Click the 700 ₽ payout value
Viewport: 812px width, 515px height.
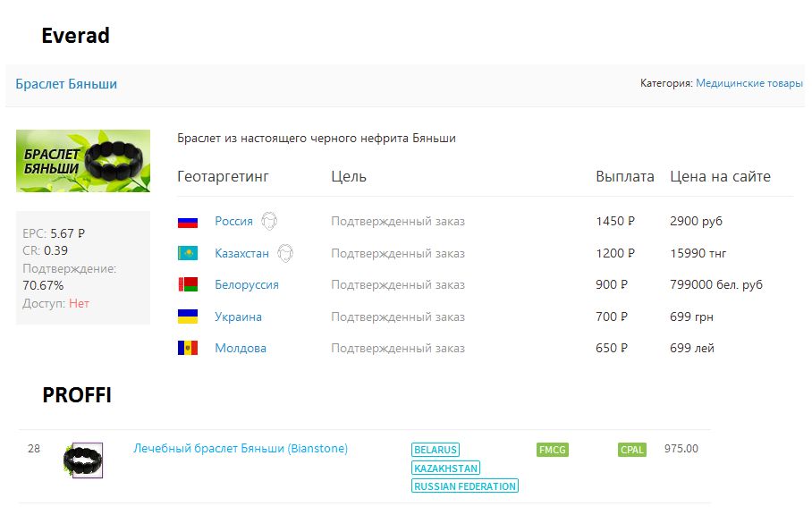coord(612,317)
